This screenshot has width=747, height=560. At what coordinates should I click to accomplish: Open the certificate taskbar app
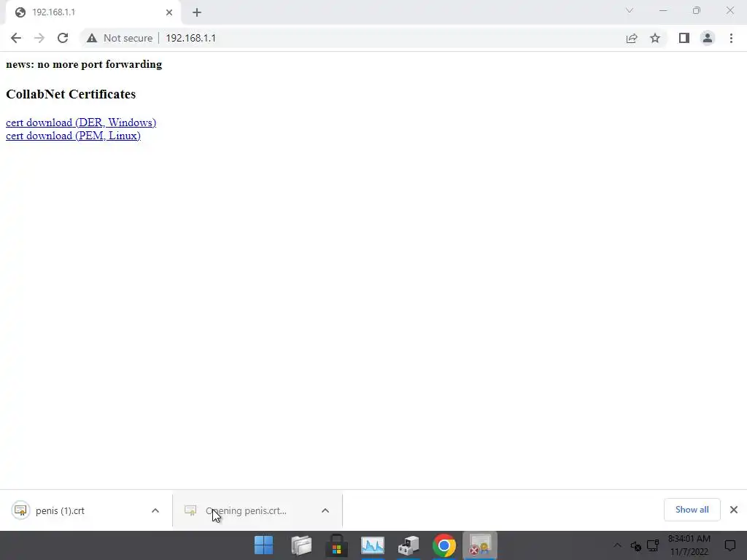point(480,545)
